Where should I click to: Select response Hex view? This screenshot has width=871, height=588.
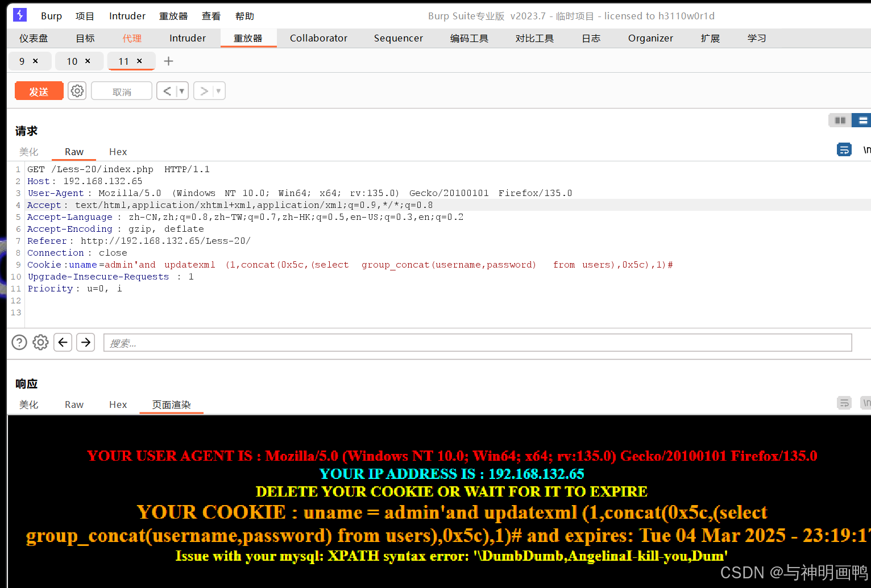118,404
